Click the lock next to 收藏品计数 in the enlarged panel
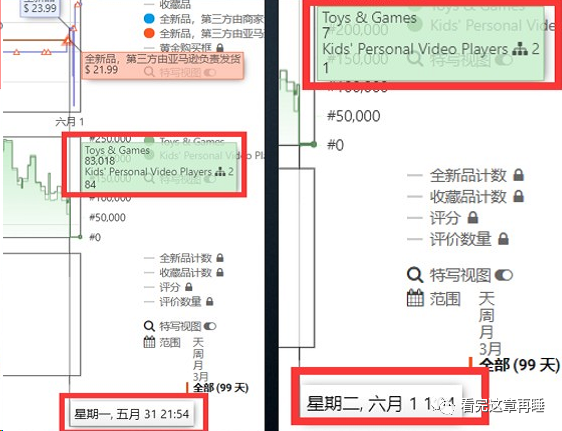Screen dimensions: 562x431 (x=518, y=196)
